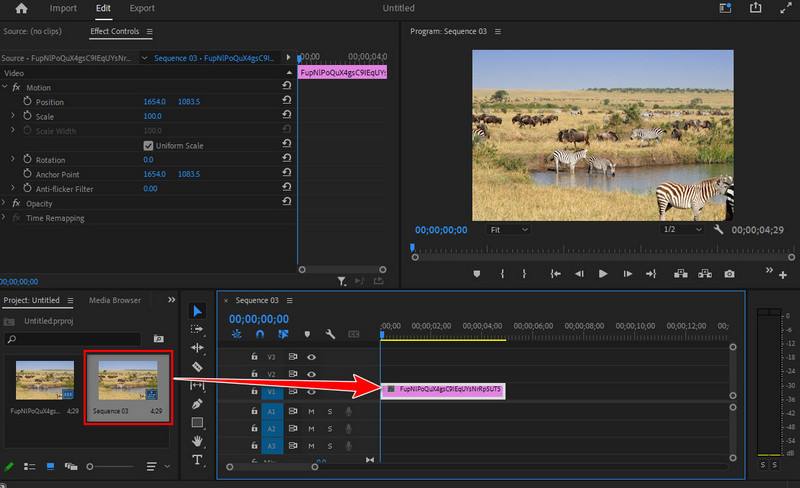The height and width of the screenshot is (488, 800).
Task: Toggle Position animation stopwatch
Action: point(27,102)
